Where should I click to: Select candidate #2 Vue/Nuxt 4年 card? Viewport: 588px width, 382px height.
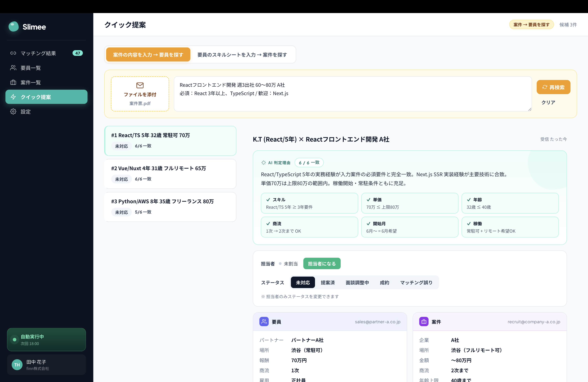click(x=170, y=174)
